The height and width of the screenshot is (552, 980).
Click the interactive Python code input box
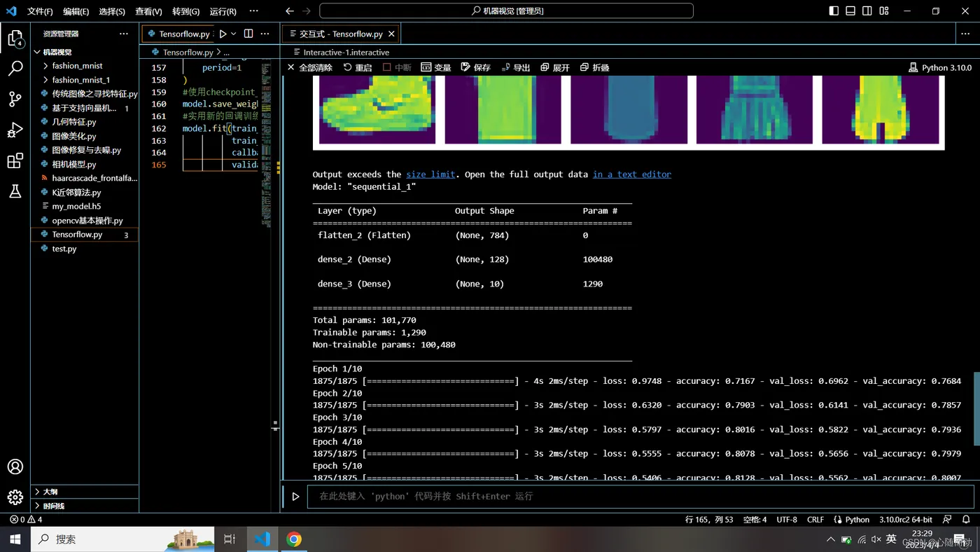point(640,496)
